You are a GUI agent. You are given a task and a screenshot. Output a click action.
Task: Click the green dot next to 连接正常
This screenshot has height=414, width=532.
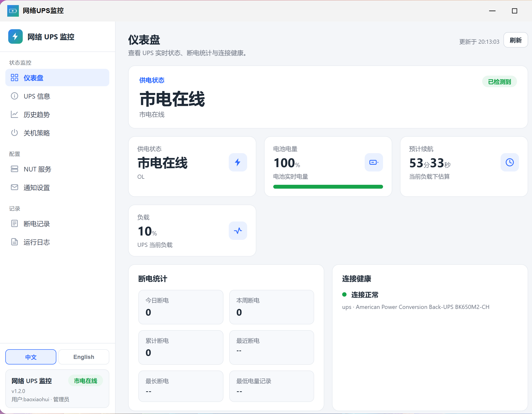pos(344,295)
